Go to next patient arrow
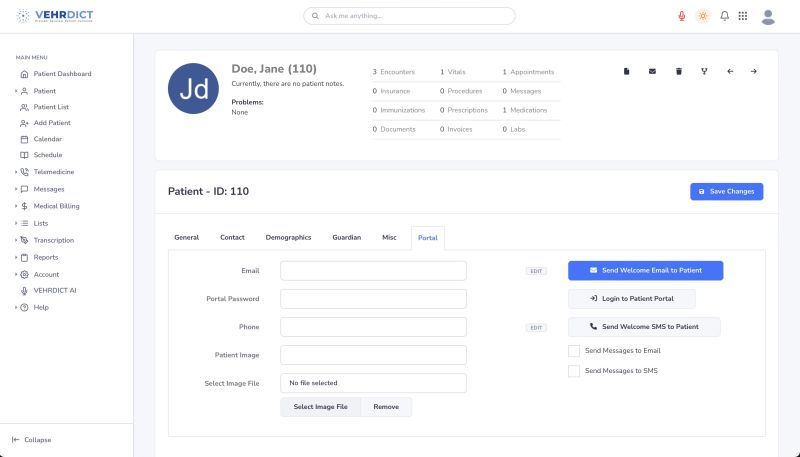Image resolution: width=800 pixels, height=457 pixels. pyautogui.click(x=754, y=71)
